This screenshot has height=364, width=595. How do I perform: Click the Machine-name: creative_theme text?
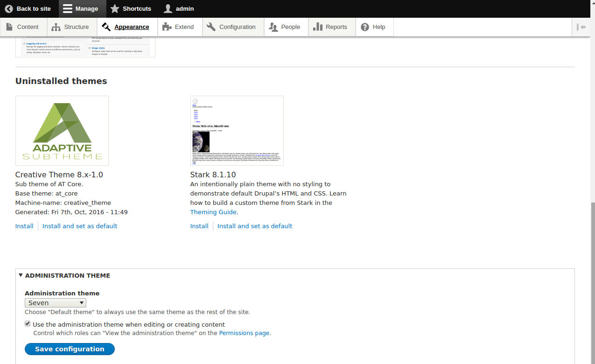63,203
